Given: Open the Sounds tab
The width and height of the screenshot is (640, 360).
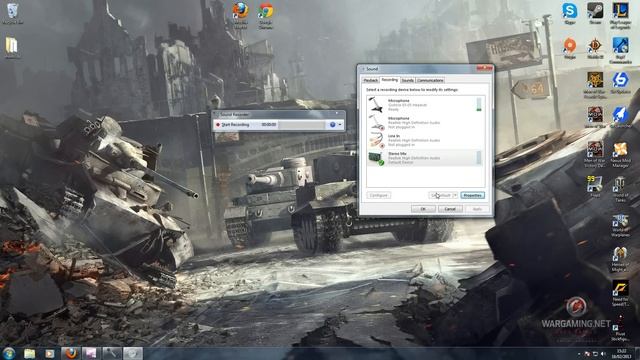Looking at the screenshot, I should [x=407, y=80].
